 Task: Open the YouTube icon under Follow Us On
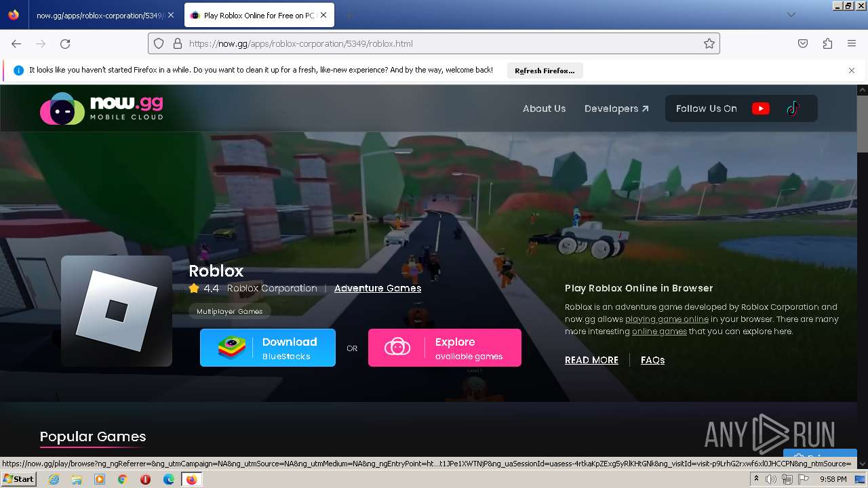(761, 108)
